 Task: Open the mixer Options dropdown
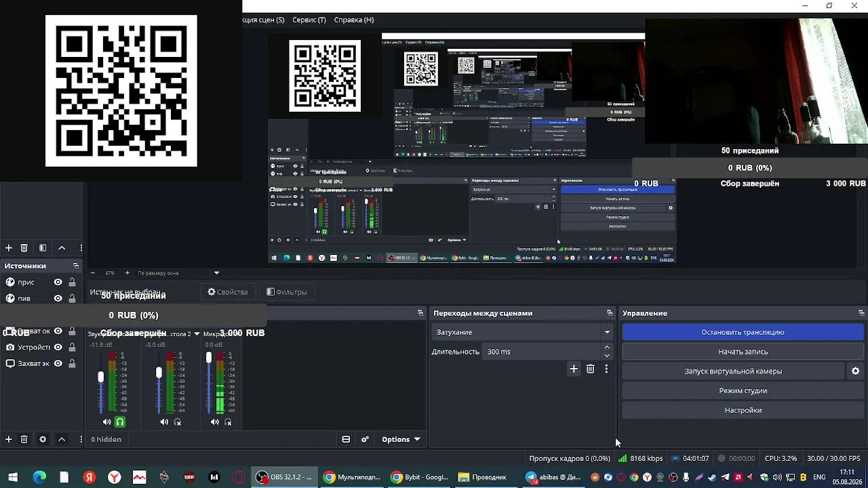click(401, 439)
